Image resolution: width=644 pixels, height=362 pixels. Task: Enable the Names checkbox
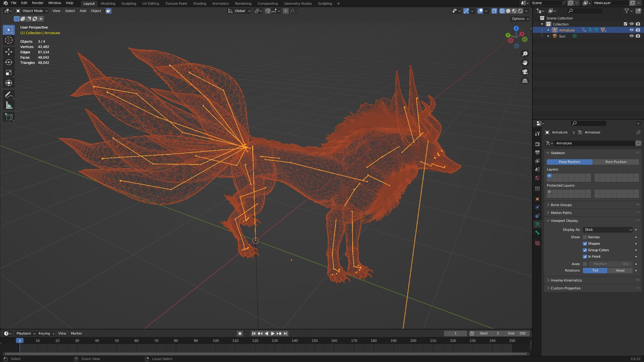tap(585, 237)
